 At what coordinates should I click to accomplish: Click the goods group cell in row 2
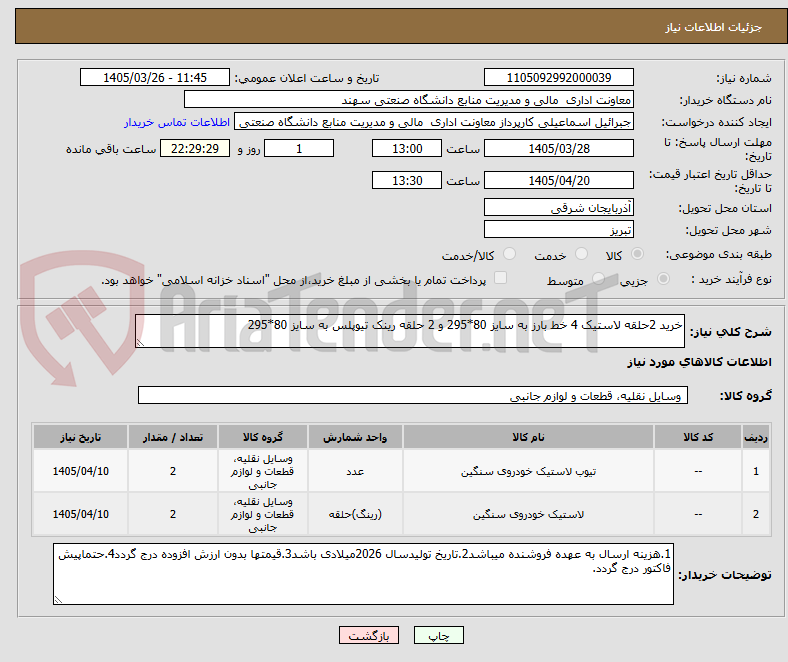coord(263,514)
